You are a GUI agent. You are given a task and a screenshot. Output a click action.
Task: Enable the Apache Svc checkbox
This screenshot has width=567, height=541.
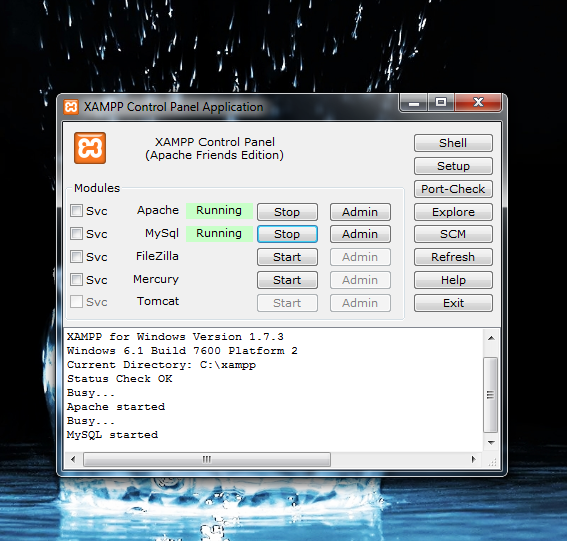coord(76,210)
